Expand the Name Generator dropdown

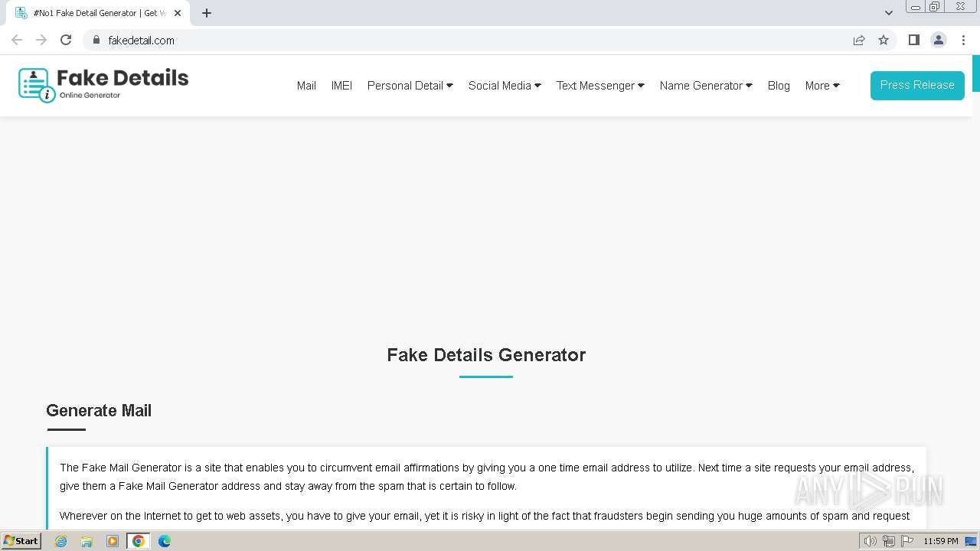[706, 86]
